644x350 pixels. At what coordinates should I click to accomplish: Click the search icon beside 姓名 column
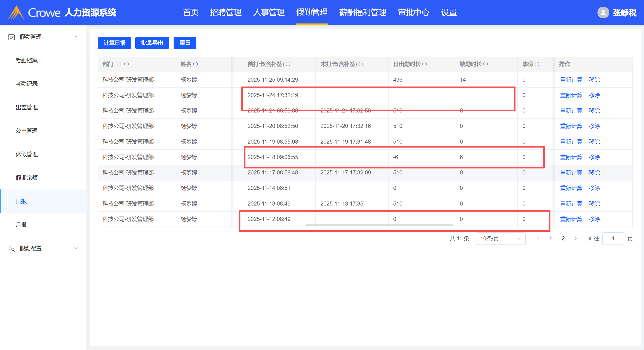pos(196,64)
